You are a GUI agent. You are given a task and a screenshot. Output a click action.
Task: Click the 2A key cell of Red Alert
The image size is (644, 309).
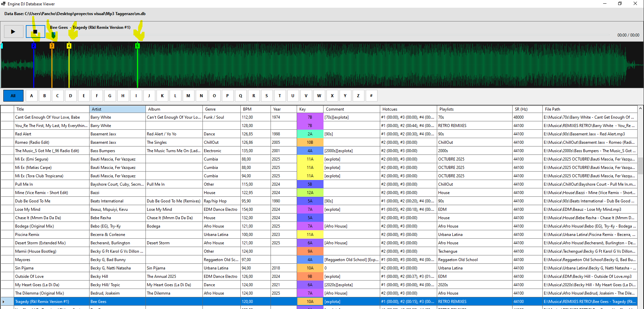pyautogui.click(x=310, y=134)
